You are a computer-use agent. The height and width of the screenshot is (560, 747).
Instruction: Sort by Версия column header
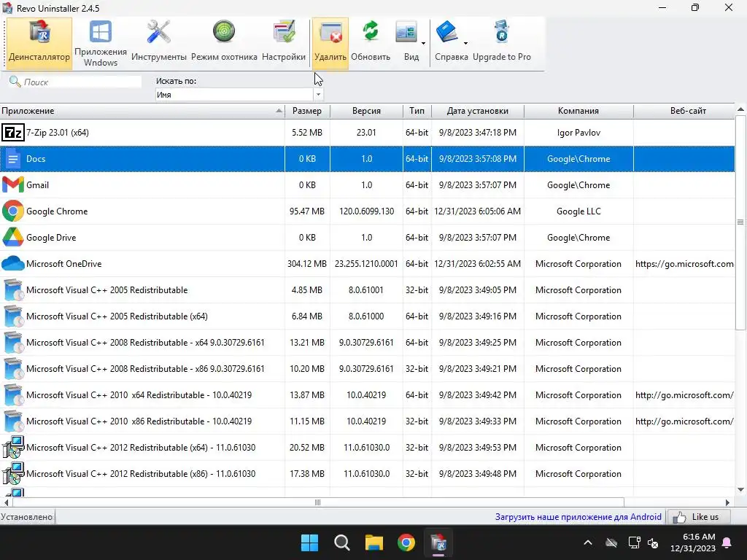(366, 111)
